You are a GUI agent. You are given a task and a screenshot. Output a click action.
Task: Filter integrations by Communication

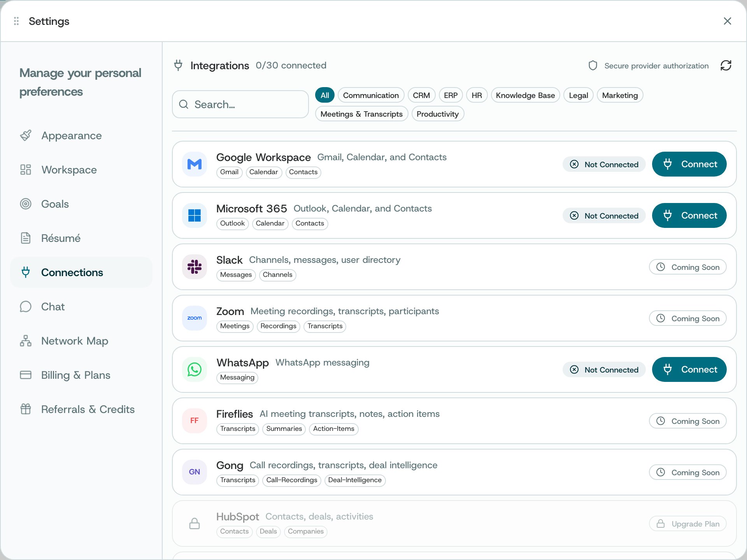tap(371, 95)
